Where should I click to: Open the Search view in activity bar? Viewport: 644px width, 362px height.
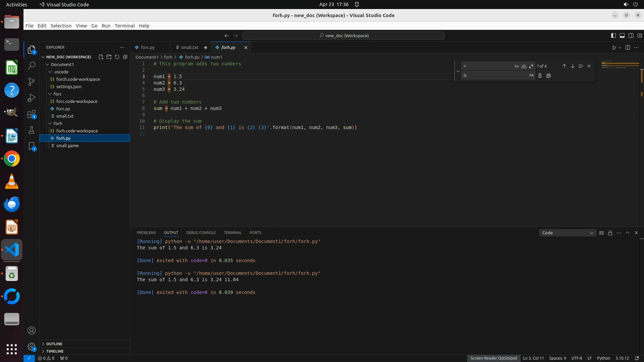[32, 66]
